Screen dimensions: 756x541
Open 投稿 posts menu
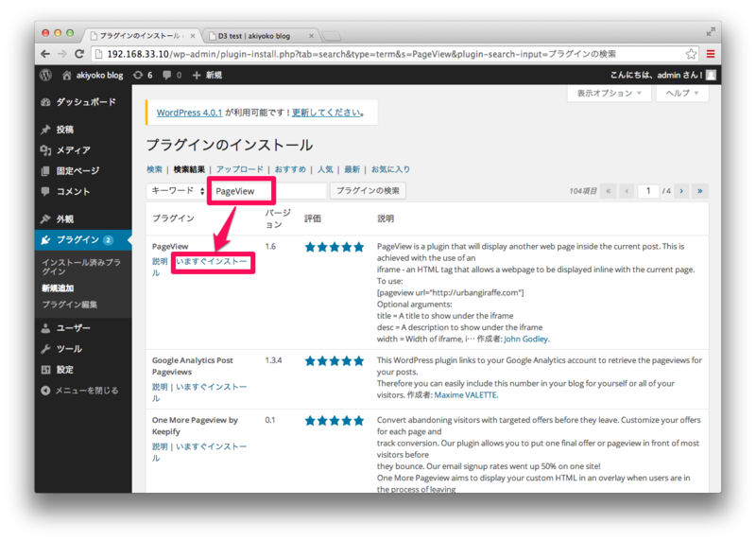coord(83,130)
